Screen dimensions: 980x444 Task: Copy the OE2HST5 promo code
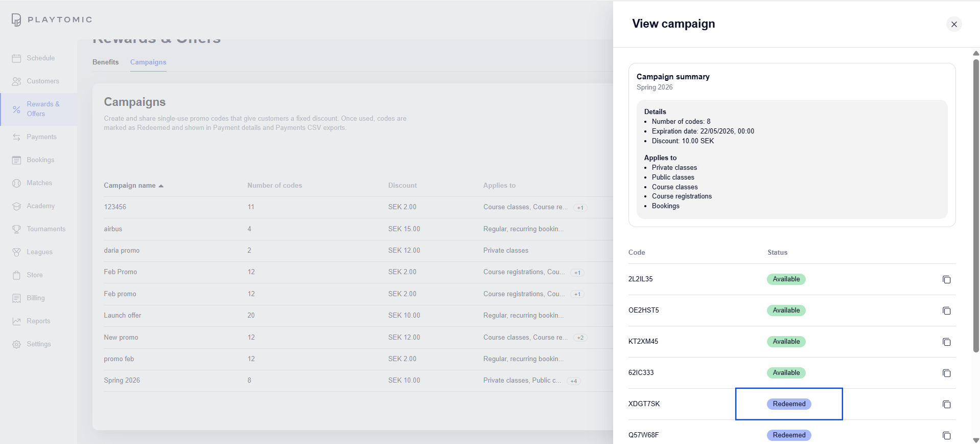pos(946,310)
